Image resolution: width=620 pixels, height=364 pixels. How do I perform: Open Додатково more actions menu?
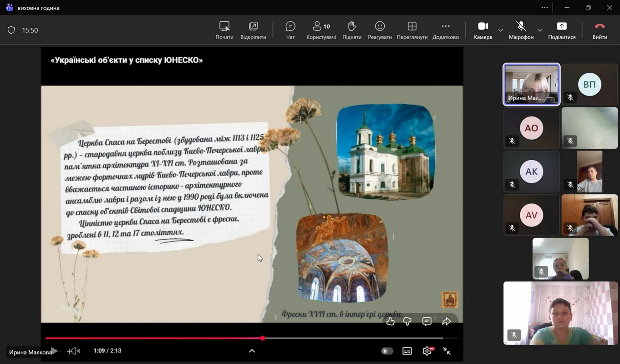(x=445, y=30)
